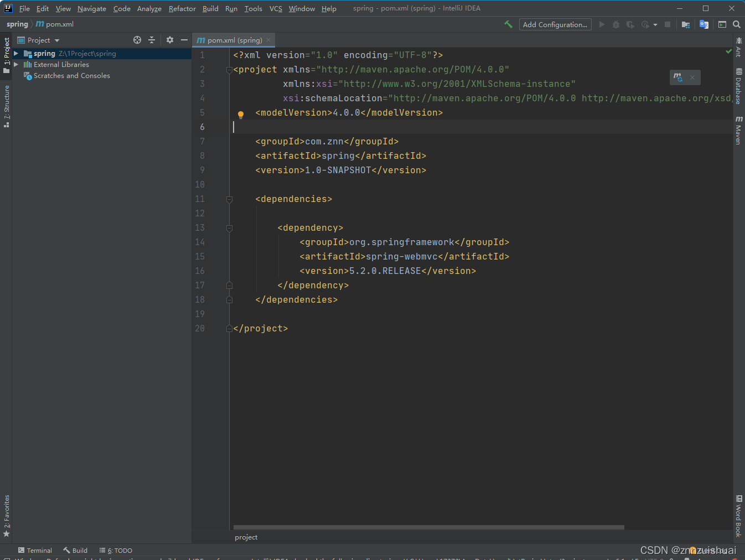This screenshot has width=745, height=560.
Task: Click the closing dependency fold marker on line 17
Action: click(x=229, y=286)
